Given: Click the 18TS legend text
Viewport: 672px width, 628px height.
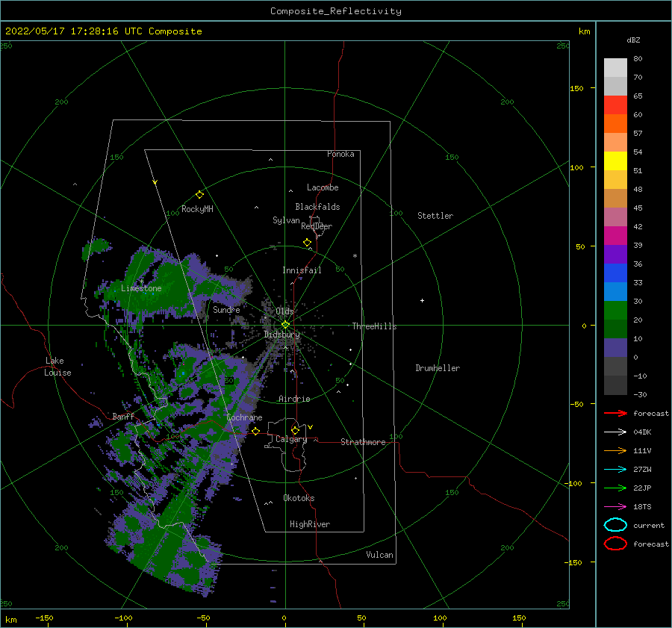Looking at the screenshot, I should pos(642,507).
